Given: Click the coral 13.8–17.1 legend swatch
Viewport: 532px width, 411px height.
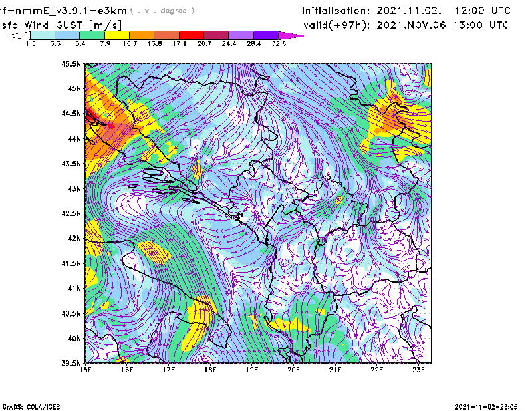Looking at the screenshot, I should click(x=167, y=35).
